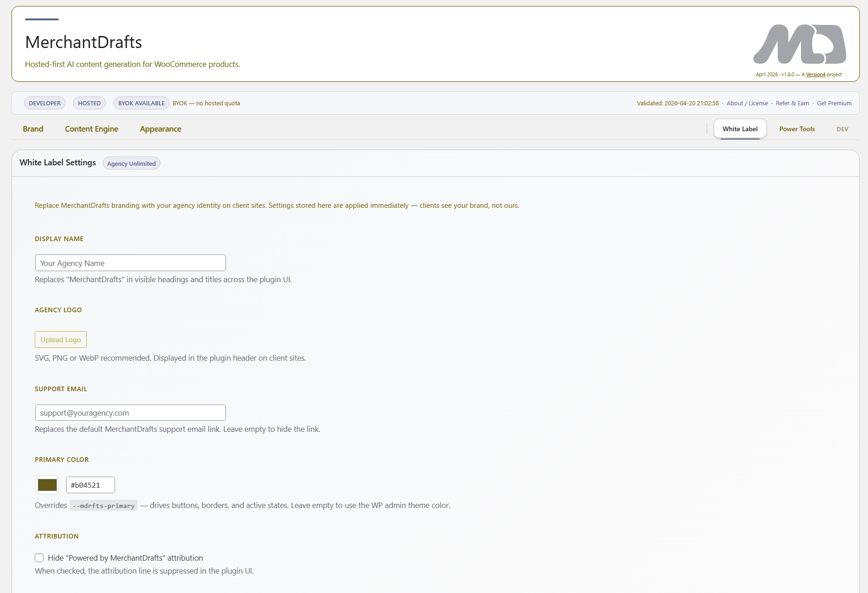
Task: Open the Brand tab
Action: point(33,129)
